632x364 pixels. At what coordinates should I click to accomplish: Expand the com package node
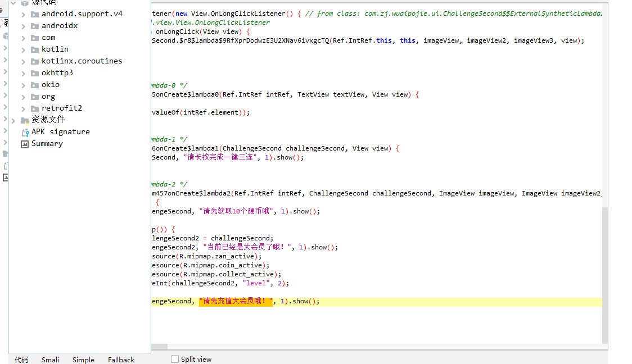click(23, 38)
